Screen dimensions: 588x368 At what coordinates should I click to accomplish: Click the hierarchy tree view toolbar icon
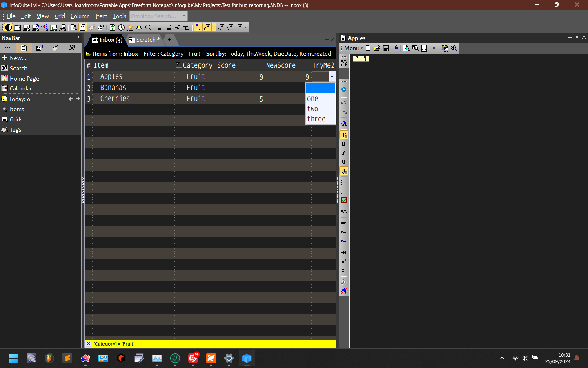point(45,27)
